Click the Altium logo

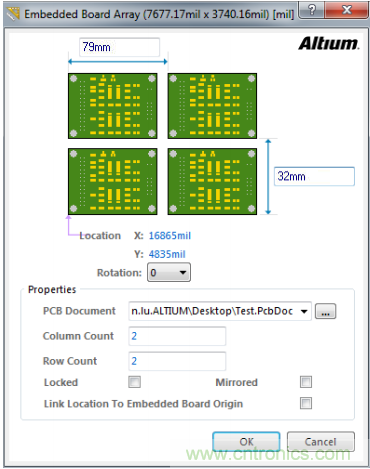coord(329,44)
